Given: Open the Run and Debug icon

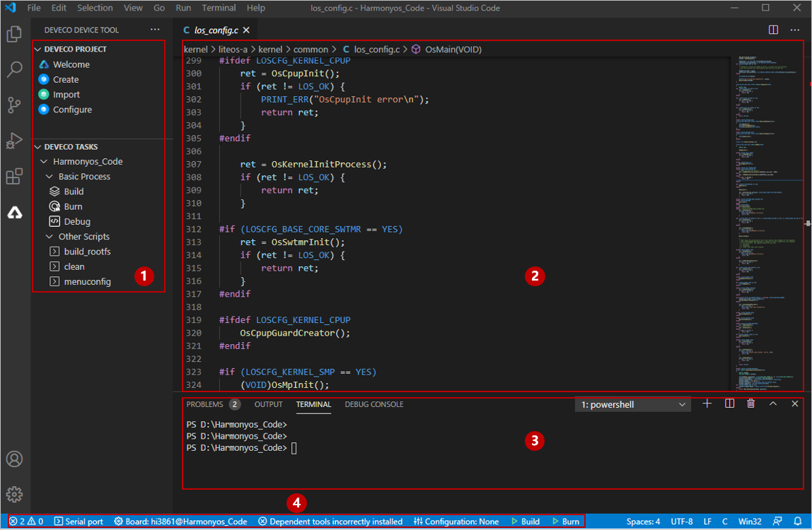Looking at the screenshot, I should click(14, 141).
